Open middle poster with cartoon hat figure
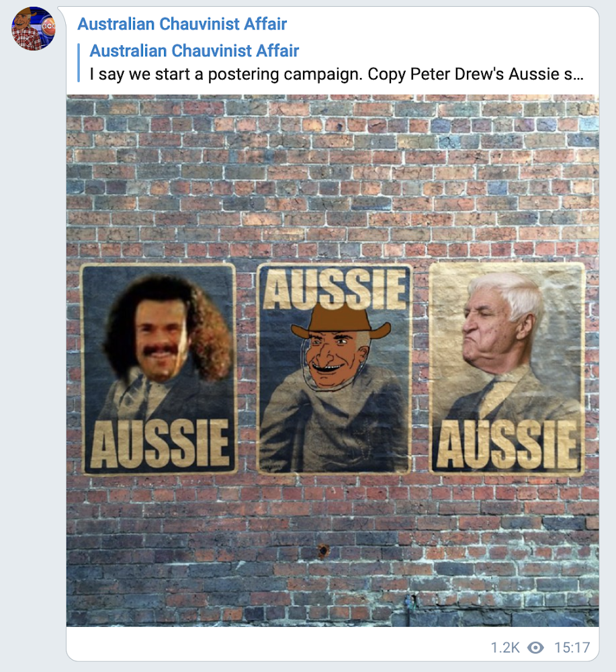Image resolution: width=616 pixels, height=672 pixels. tap(334, 368)
